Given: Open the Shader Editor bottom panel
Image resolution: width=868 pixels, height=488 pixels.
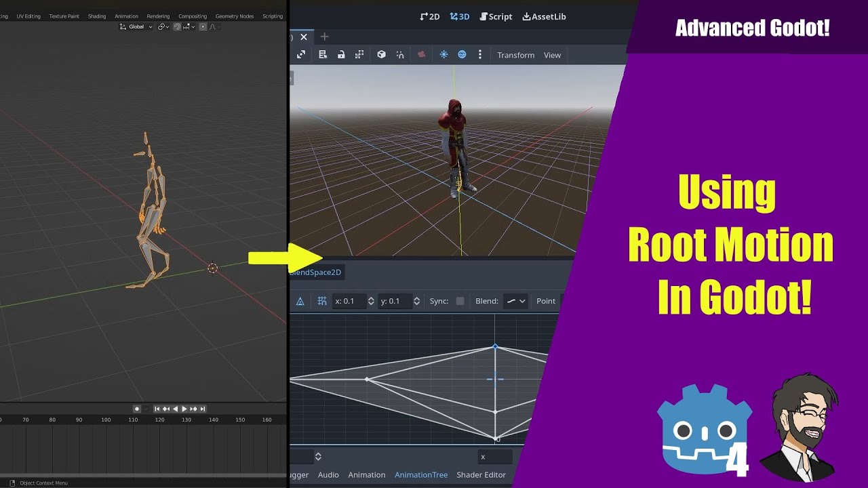Looking at the screenshot, I should pyautogui.click(x=481, y=474).
